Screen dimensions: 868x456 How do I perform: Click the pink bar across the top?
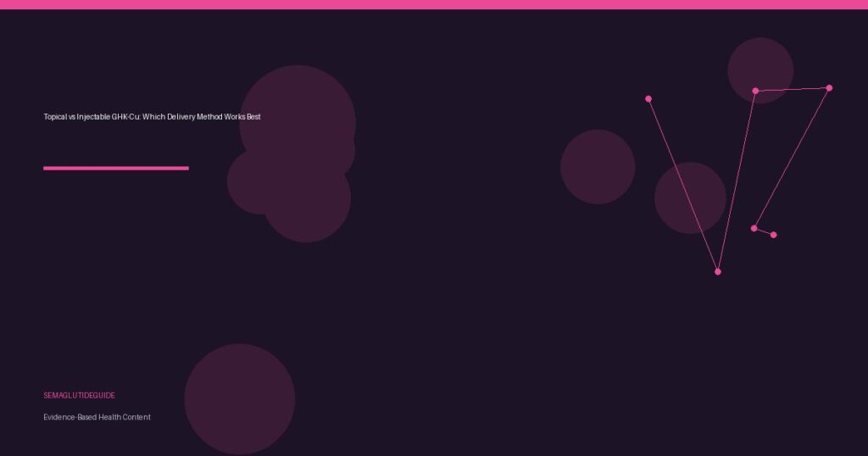coord(434,4)
